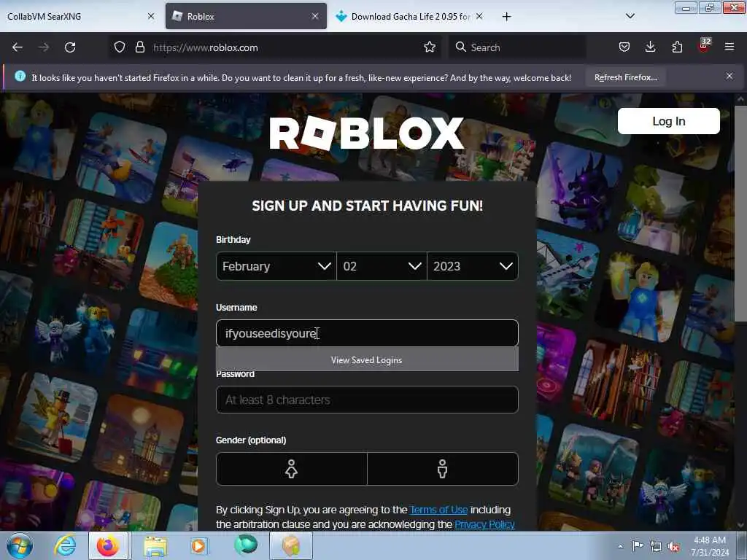747x560 pixels.
Task: Go back to the previous page
Action: coord(18,47)
